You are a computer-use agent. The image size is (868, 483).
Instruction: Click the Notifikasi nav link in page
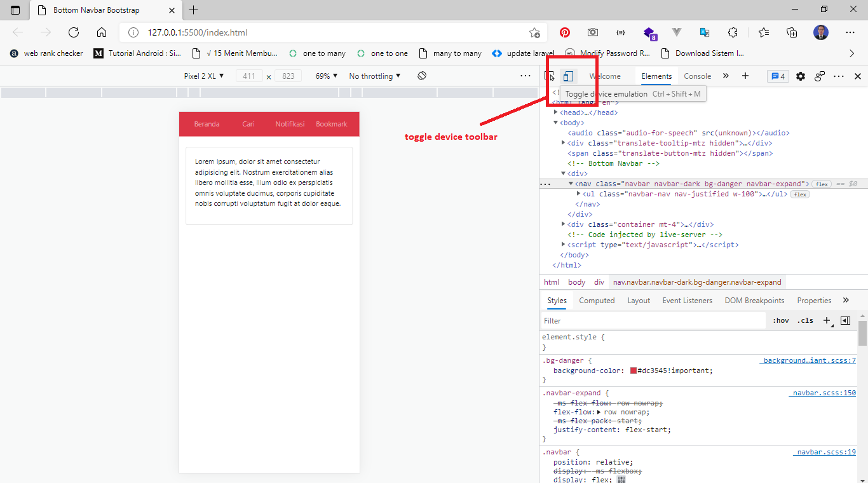point(290,124)
